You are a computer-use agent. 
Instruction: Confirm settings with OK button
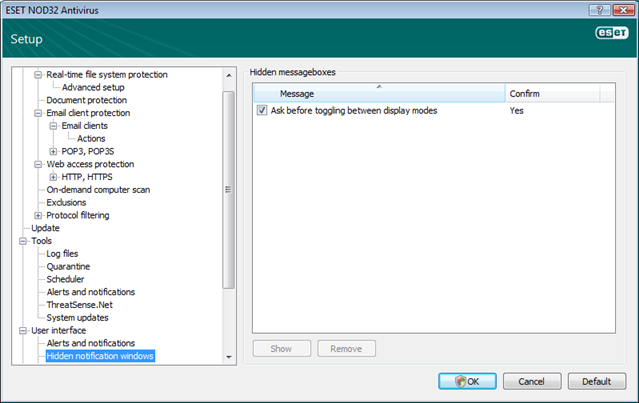[x=467, y=381]
